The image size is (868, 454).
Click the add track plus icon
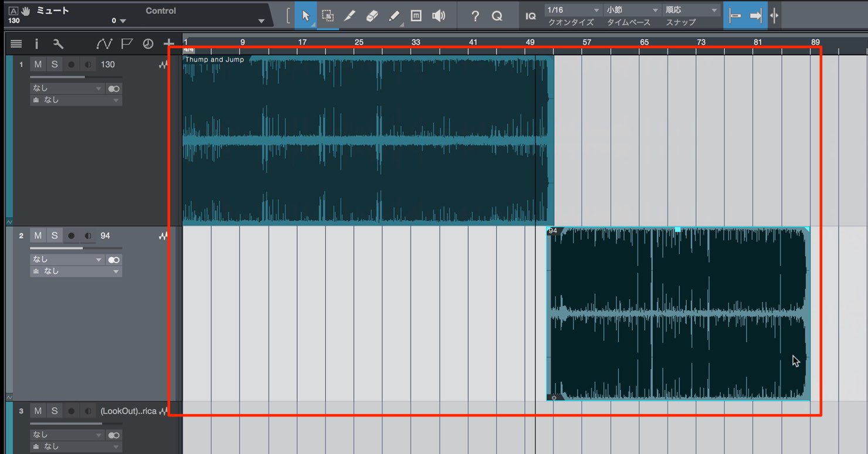169,43
